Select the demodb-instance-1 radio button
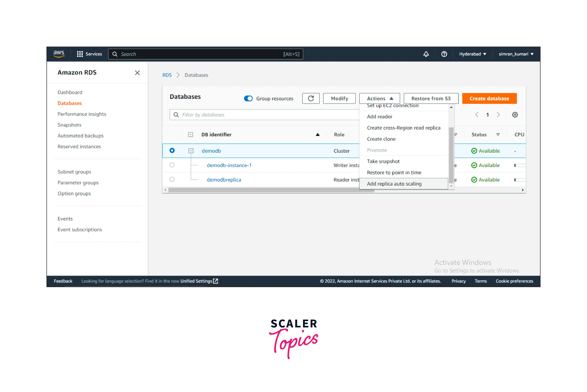The height and width of the screenshot is (392, 587). coord(172,165)
